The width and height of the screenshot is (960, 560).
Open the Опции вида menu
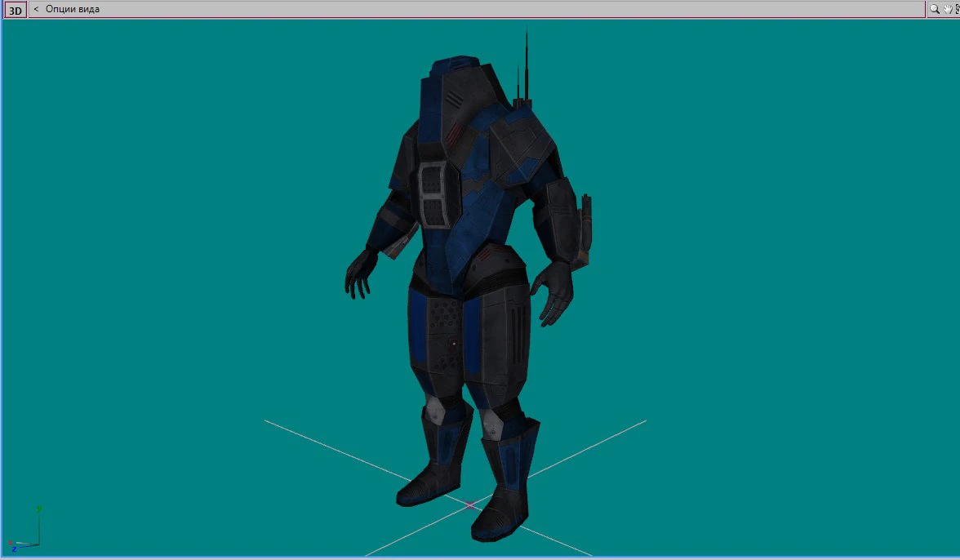(x=72, y=9)
